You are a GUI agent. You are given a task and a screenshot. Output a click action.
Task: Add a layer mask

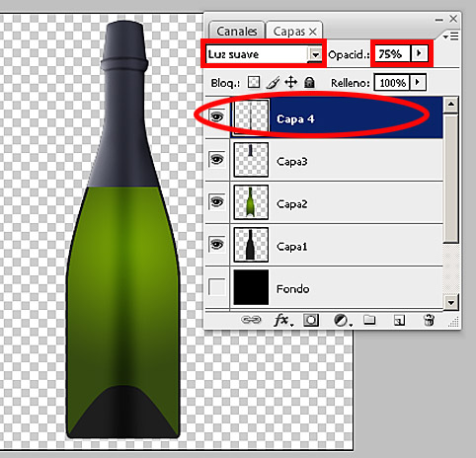point(311,320)
